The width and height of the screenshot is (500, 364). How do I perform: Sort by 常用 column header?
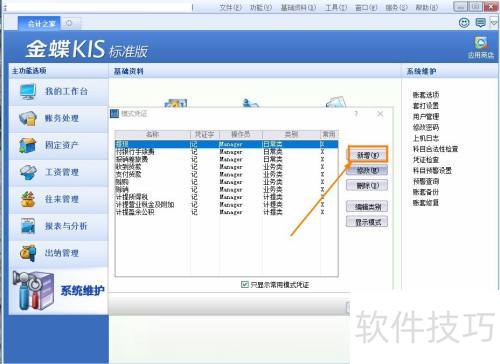(329, 135)
